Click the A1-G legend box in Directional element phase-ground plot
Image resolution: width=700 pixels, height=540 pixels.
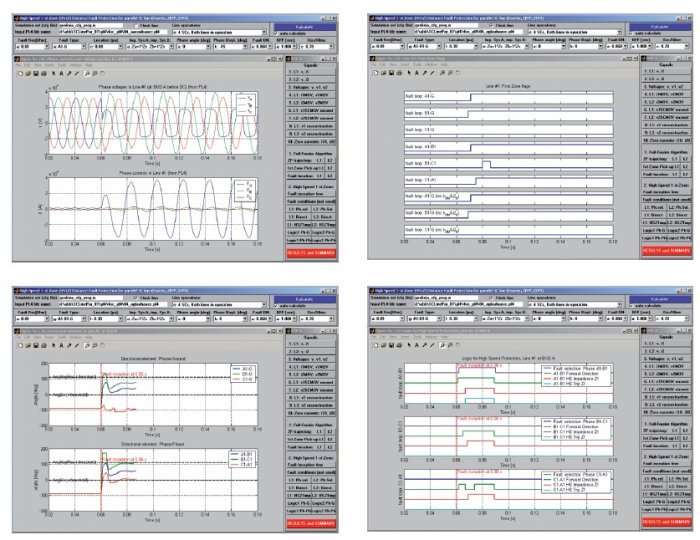point(244,374)
